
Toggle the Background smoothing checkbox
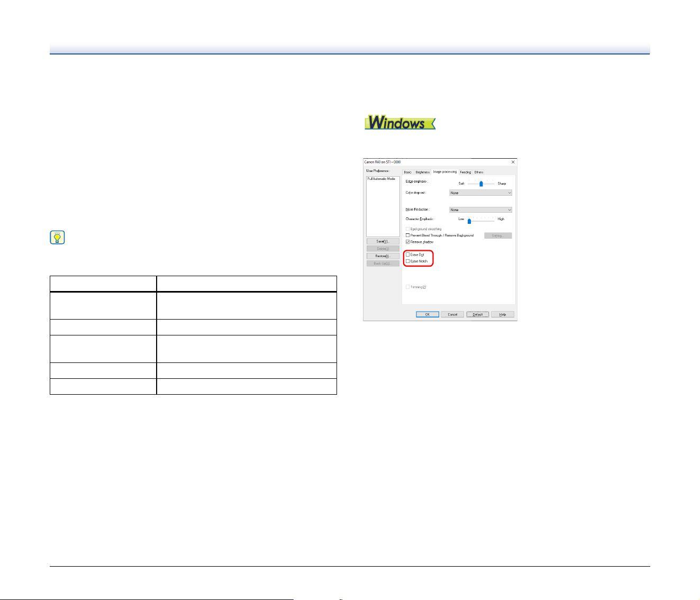[407, 229]
